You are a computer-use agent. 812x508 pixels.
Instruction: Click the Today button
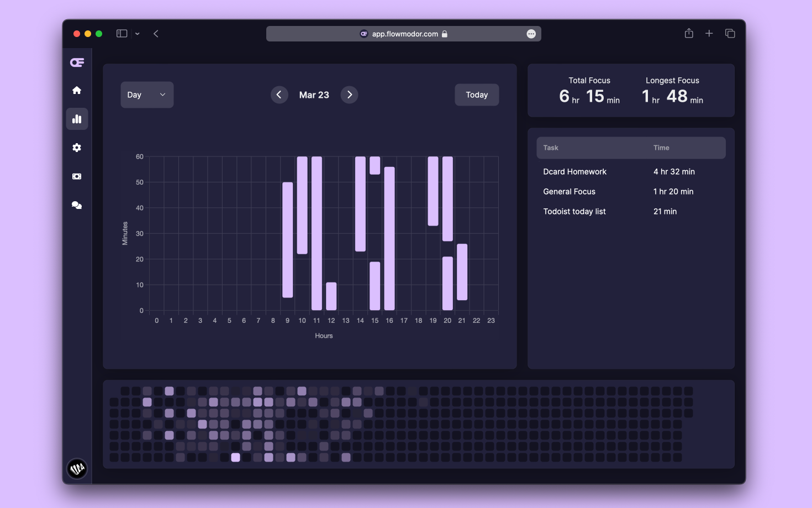(x=477, y=95)
